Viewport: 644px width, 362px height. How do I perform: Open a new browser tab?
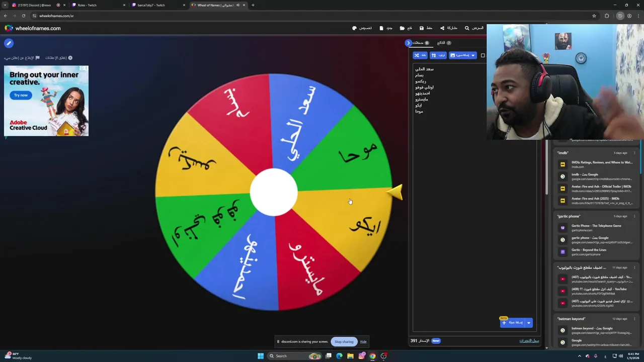tap(253, 5)
